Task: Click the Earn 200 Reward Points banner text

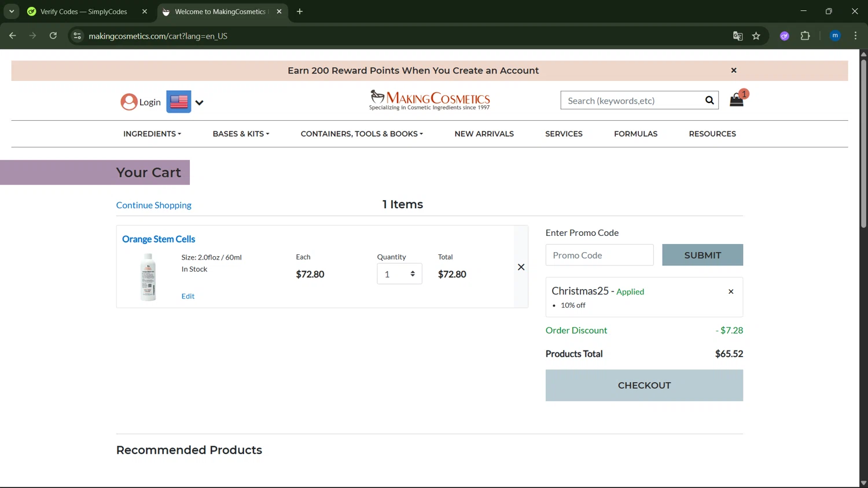Action: click(413, 71)
